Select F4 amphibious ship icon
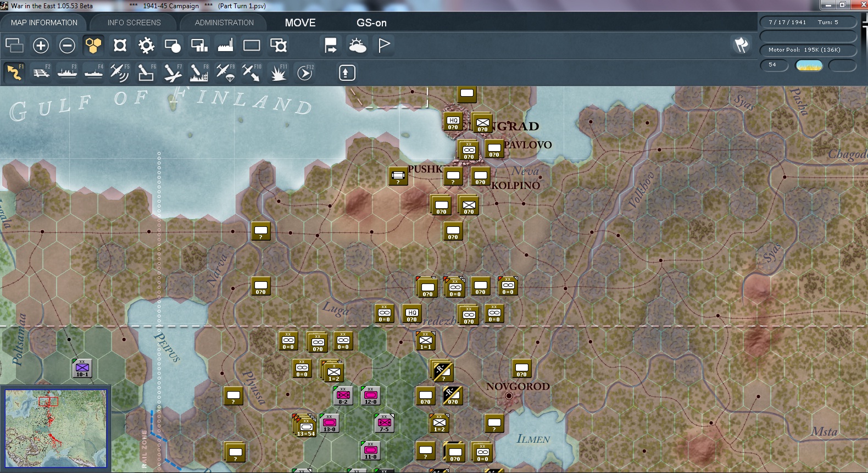This screenshot has width=868, height=473. [x=94, y=73]
